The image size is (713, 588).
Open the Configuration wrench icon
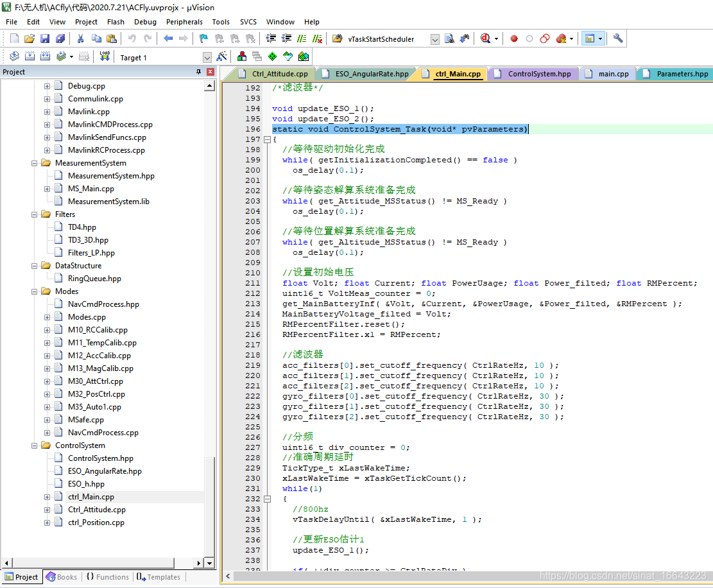pos(618,39)
